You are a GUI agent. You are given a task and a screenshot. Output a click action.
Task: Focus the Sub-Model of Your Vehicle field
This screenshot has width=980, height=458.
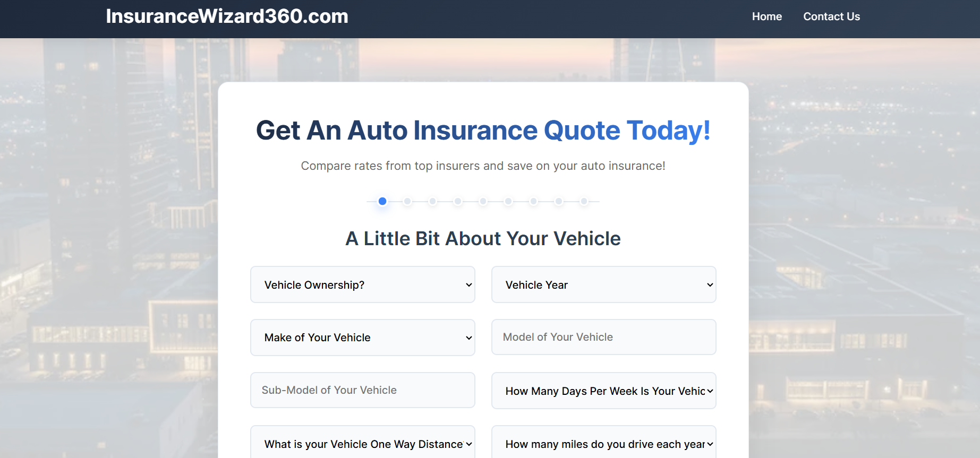[363, 390]
